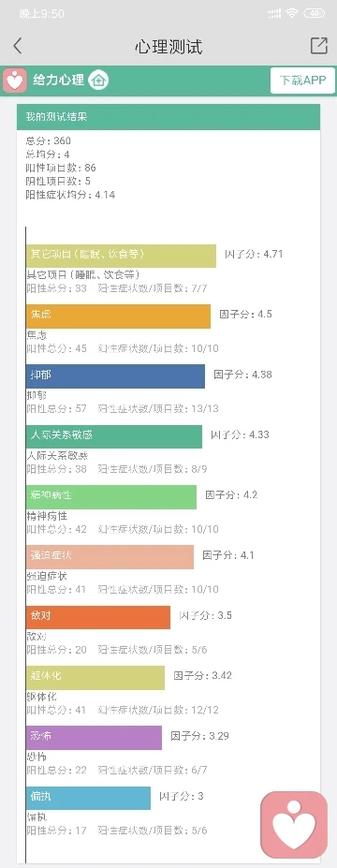Select the light blue 偏执 bar
This screenshot has height=868, width=337.
pyautogui.click(x=89, y=798)
